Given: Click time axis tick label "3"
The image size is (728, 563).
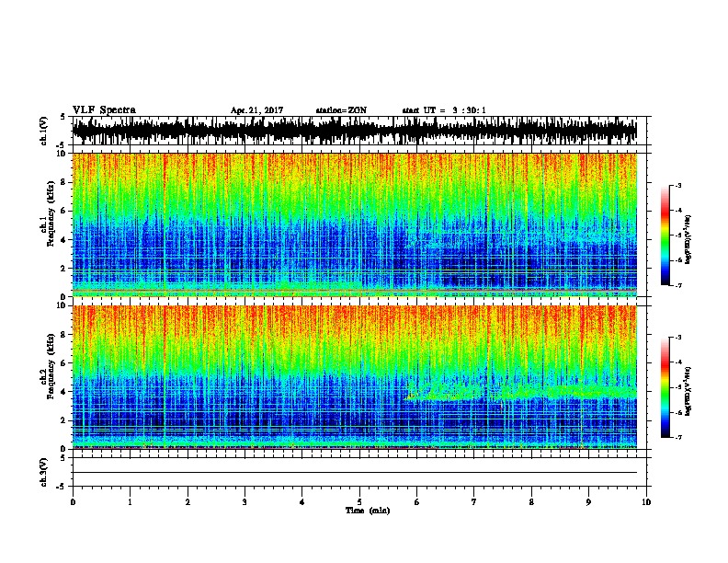Looking at the screenshot, I should (245, 502).
